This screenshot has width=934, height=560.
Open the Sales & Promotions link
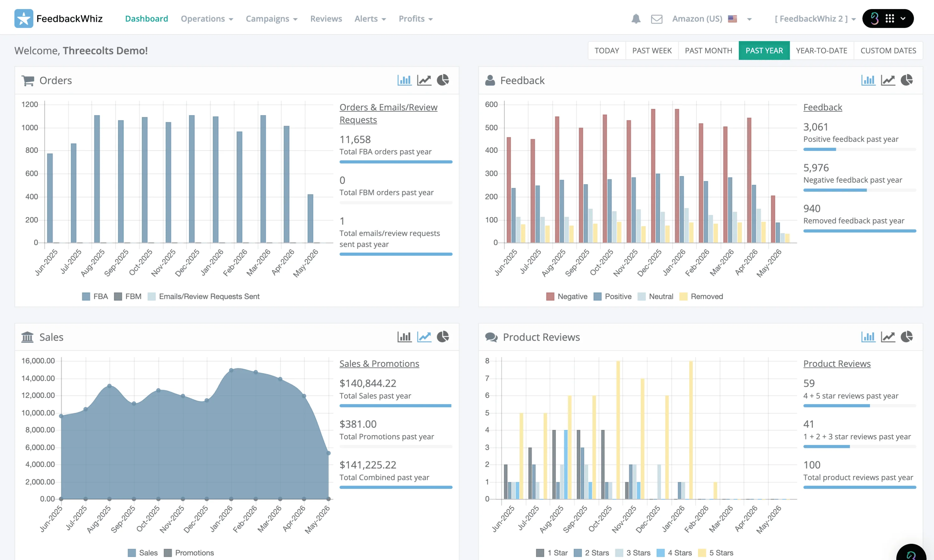[379, 363]
